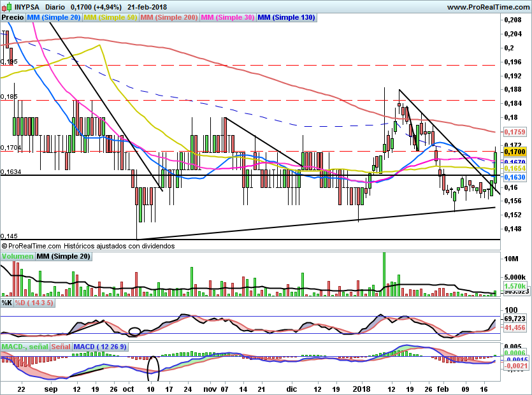This screenshot has height=395, width=532.
Task: Click the tall ellipse marker on the MACD panel
Action: pyautogui.click(x=153, y=368)
